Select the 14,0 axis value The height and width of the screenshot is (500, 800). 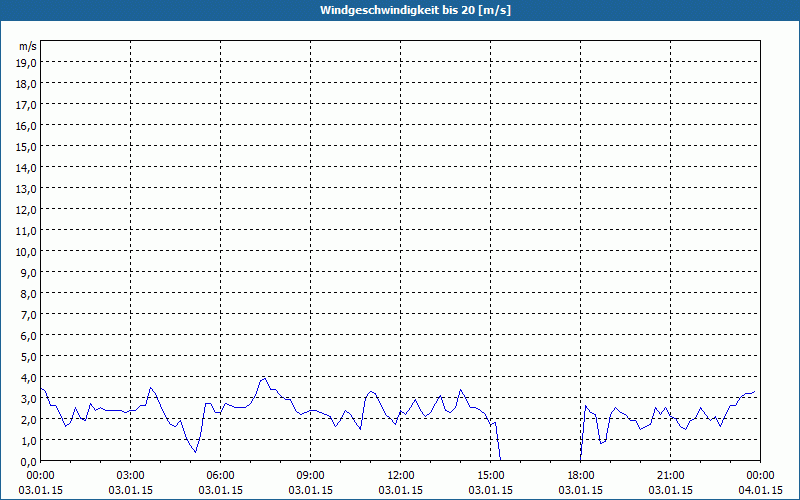click(28, 168)
